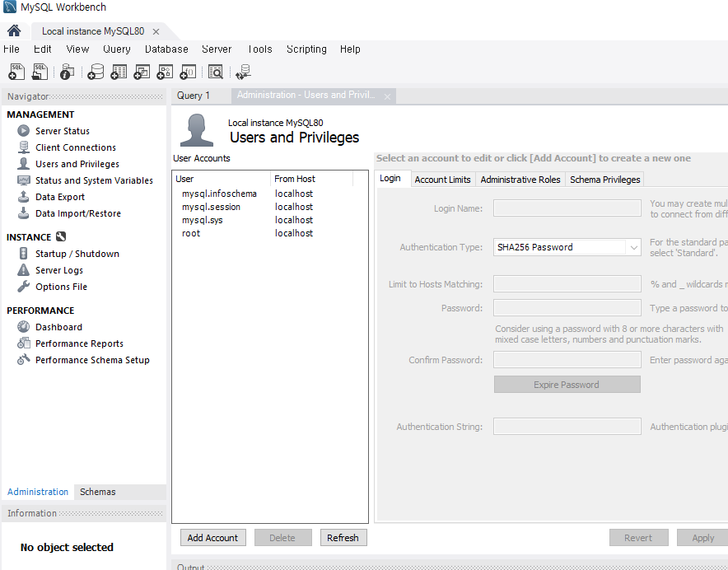Screen dimensions: 728x570
Task: Expand the Authentication Type dropdown
Action: click(634, 247)
